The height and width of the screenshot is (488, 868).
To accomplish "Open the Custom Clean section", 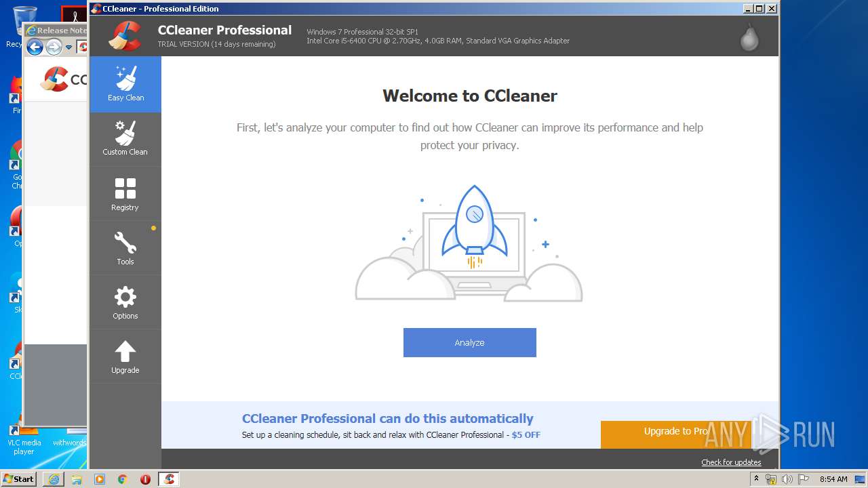I will pos(125,139).
